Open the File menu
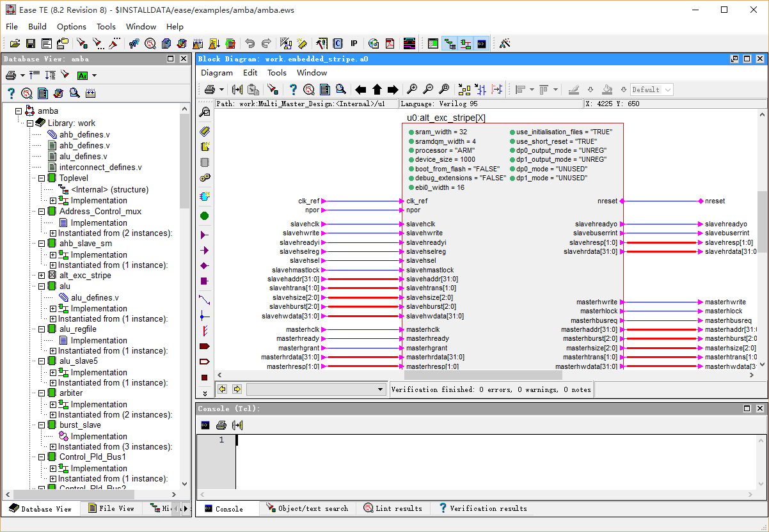Screen dimensions: 769x532 click(12, 26)
